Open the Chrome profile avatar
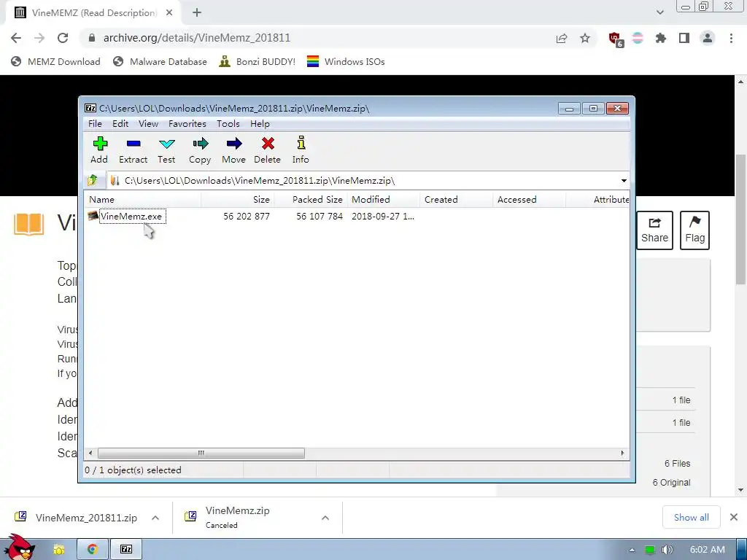 coord(708,38)
